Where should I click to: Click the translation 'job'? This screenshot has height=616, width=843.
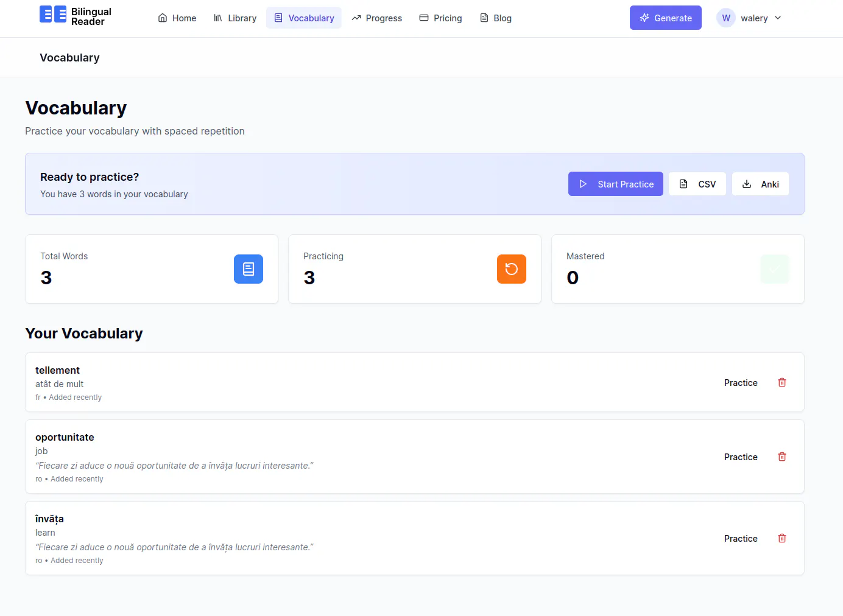click(x=41, y=451)
